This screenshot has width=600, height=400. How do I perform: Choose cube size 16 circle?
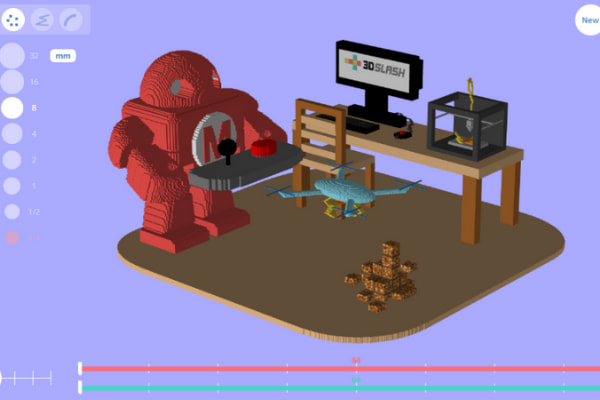tap(12, 82)
